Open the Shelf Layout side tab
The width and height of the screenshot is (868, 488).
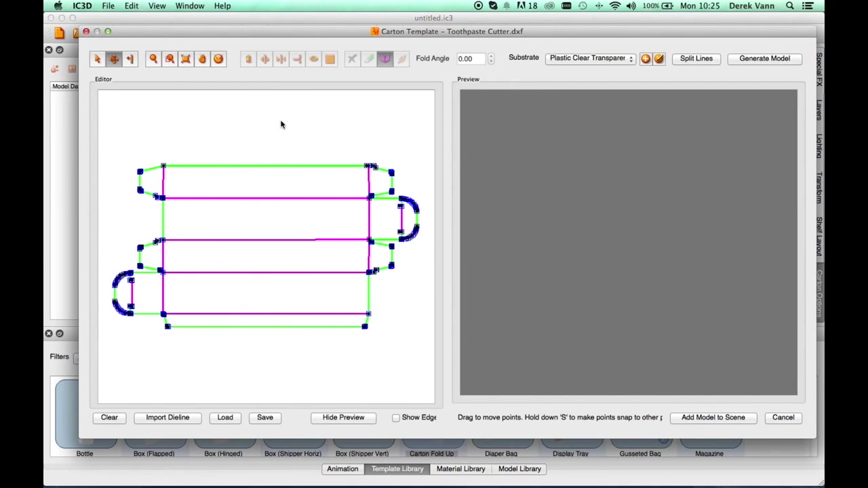pyautogui.click(x=819, y=236)
